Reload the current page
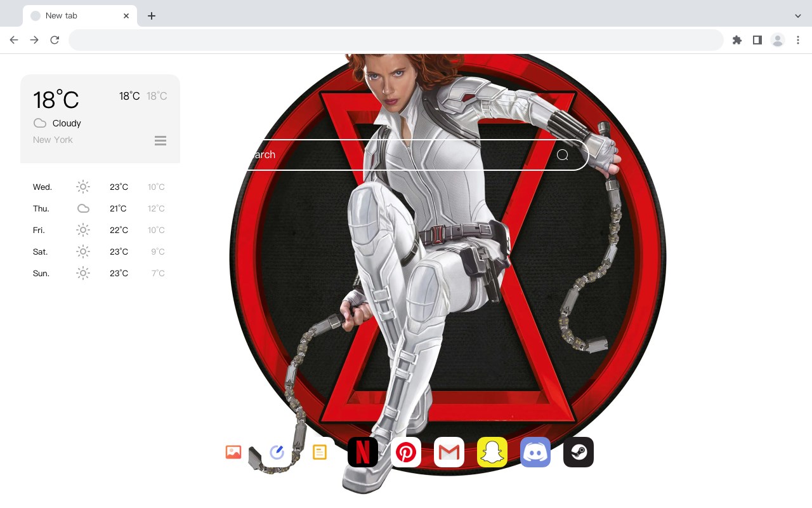 click(55, 40)
